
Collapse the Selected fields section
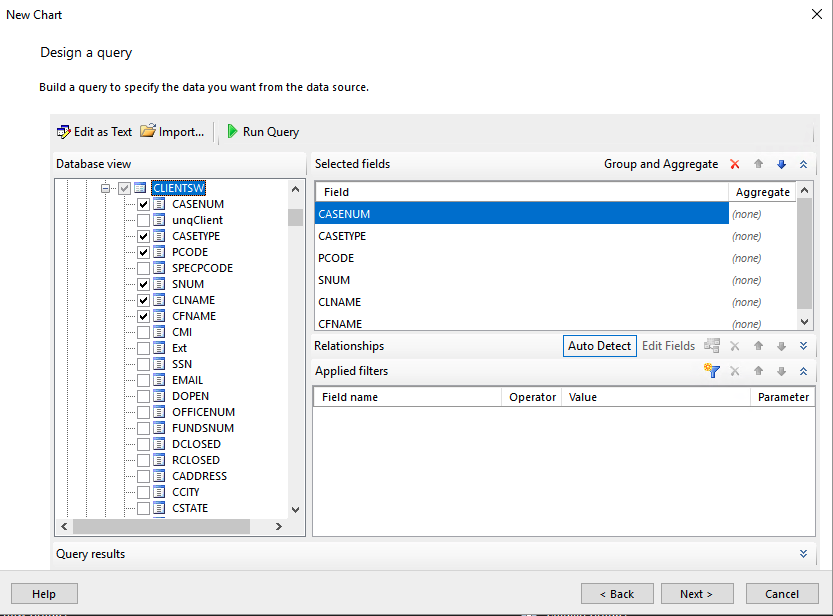803,164
